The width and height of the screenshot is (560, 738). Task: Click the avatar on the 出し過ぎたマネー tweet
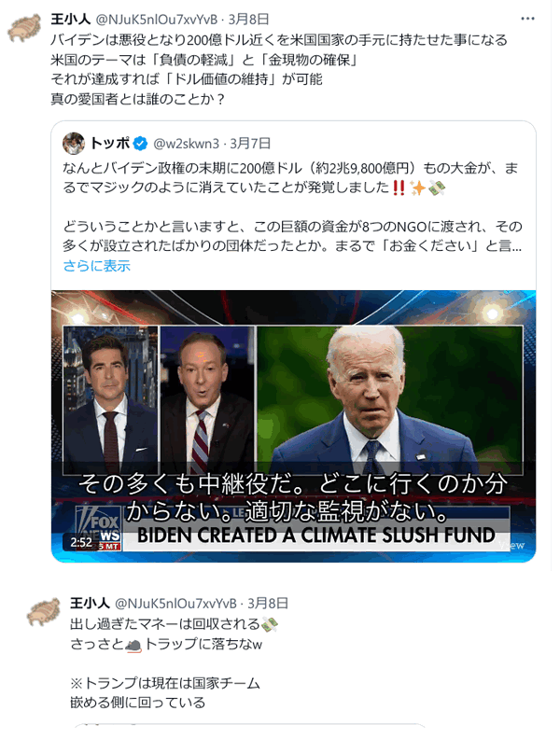click(42, 613)
